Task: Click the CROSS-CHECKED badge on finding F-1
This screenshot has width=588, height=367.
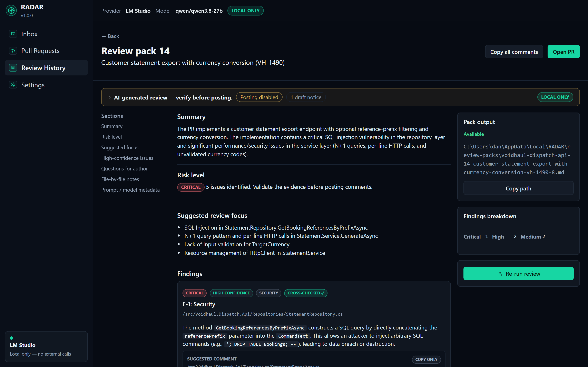Action: click(x=306, y=293)
